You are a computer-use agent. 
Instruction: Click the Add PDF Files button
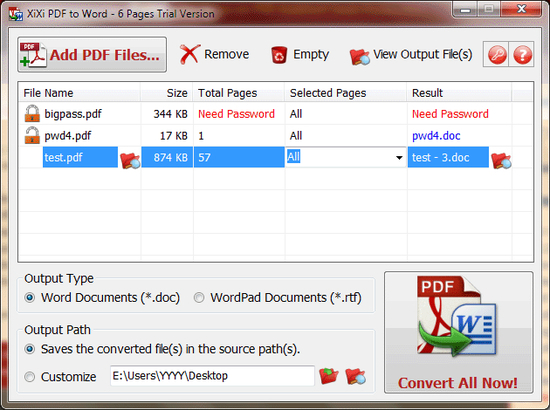[92, 55]
